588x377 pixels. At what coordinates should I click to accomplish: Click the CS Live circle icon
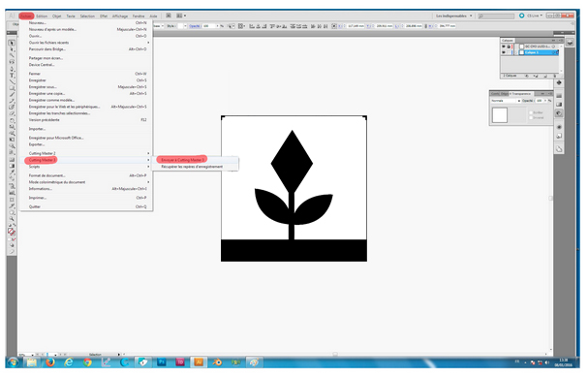tap(521, 16)
